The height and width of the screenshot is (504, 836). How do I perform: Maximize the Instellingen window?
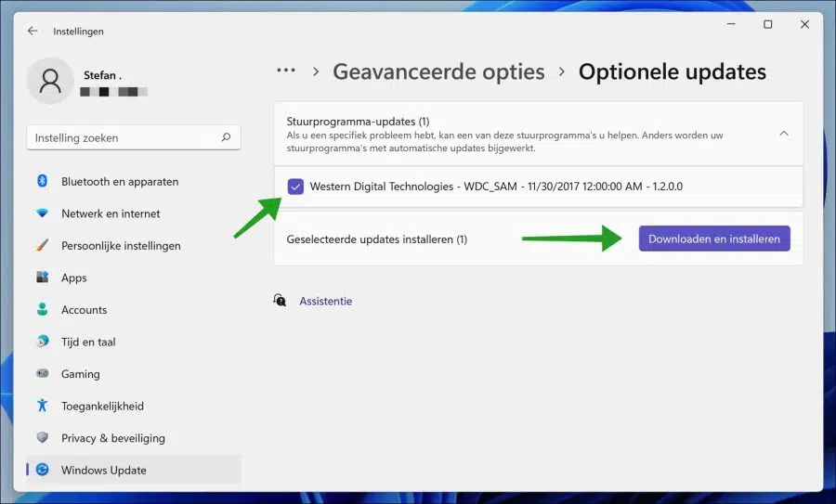pos(768,24)
